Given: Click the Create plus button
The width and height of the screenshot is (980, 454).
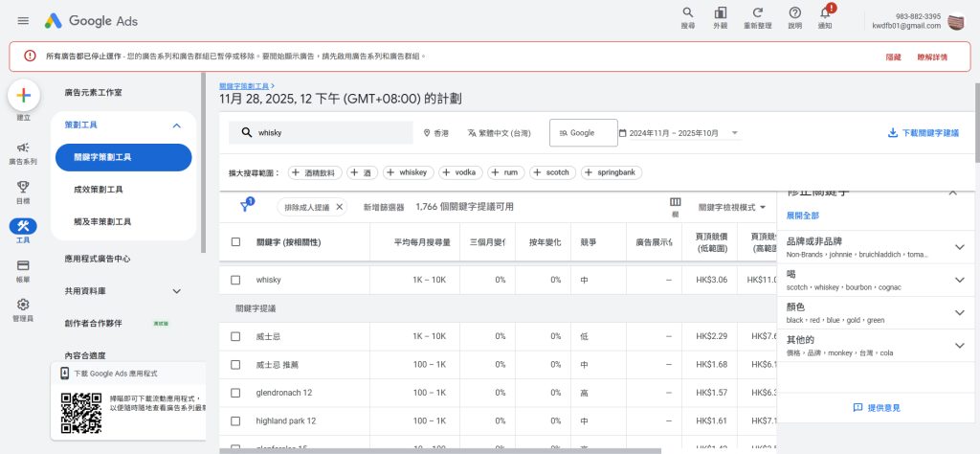Looking at the screenshot, I should pyautogui.click(x=24, y=96).
